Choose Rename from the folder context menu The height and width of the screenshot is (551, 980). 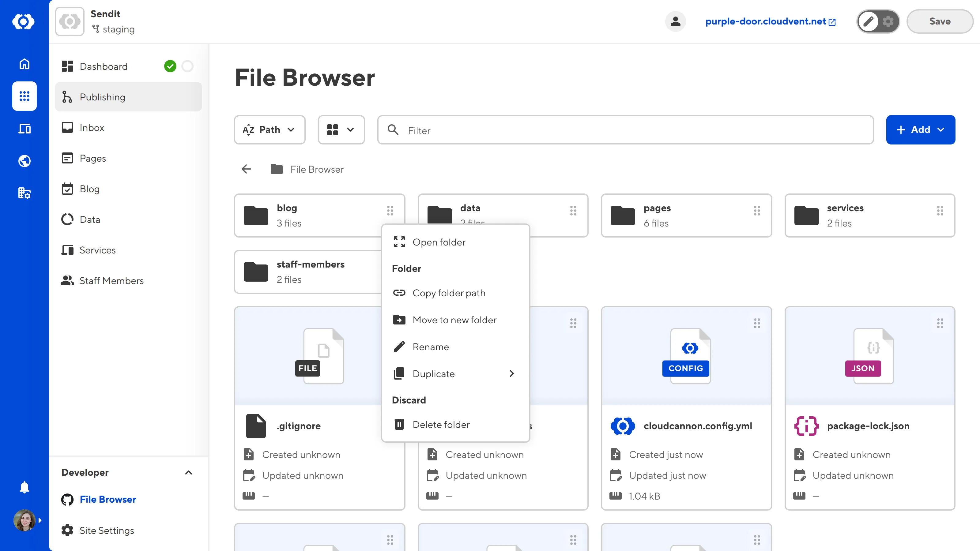tap(431, 347)
